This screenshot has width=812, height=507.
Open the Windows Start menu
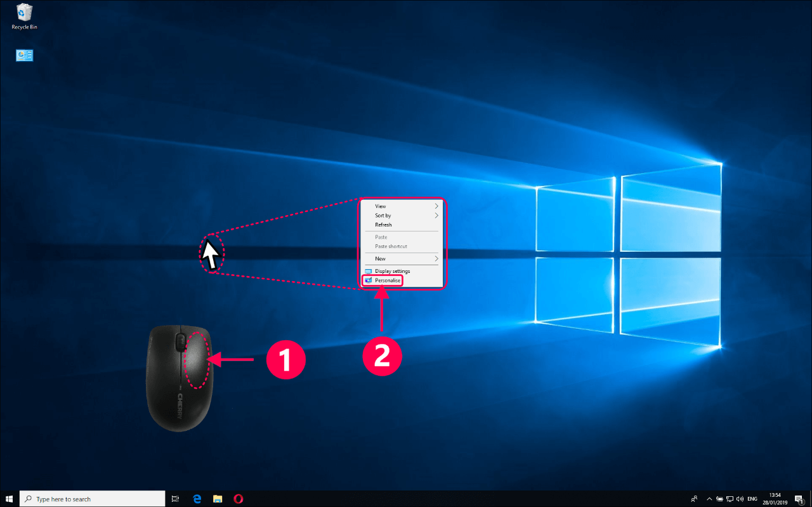(10, 499)
